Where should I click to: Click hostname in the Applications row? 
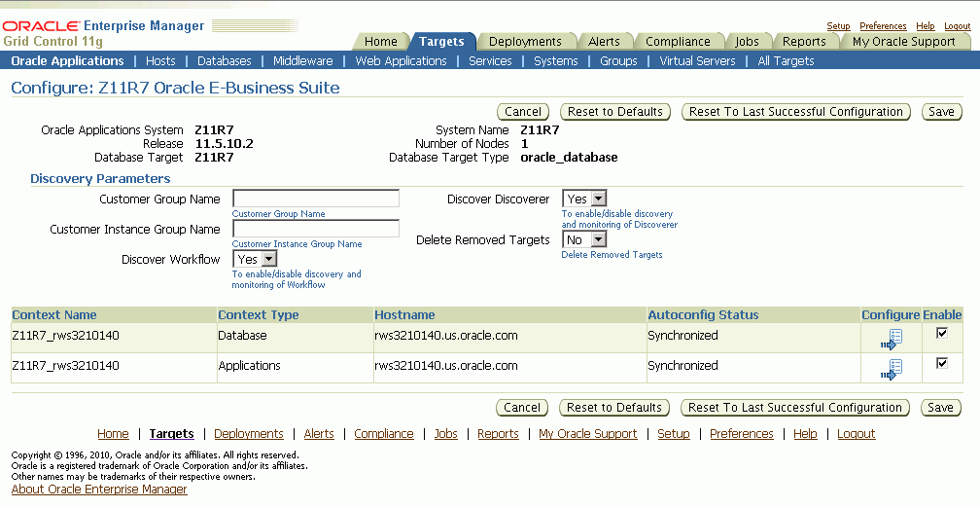pyautogui.click(x=445, y=365)
